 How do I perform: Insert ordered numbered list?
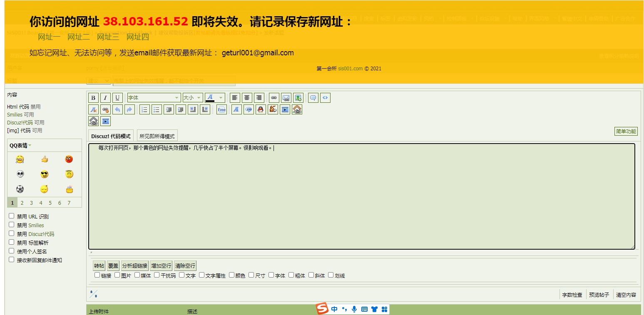click(144, 109)
